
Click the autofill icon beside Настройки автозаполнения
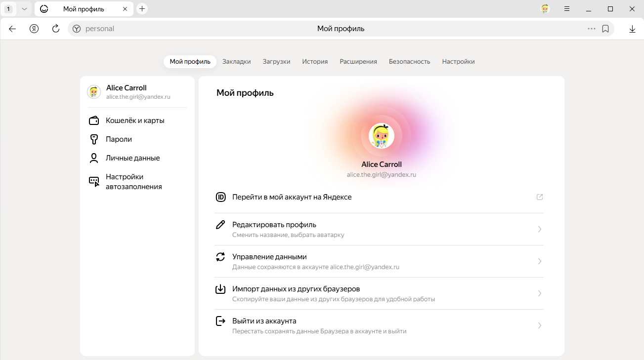(x=94, y=182)
